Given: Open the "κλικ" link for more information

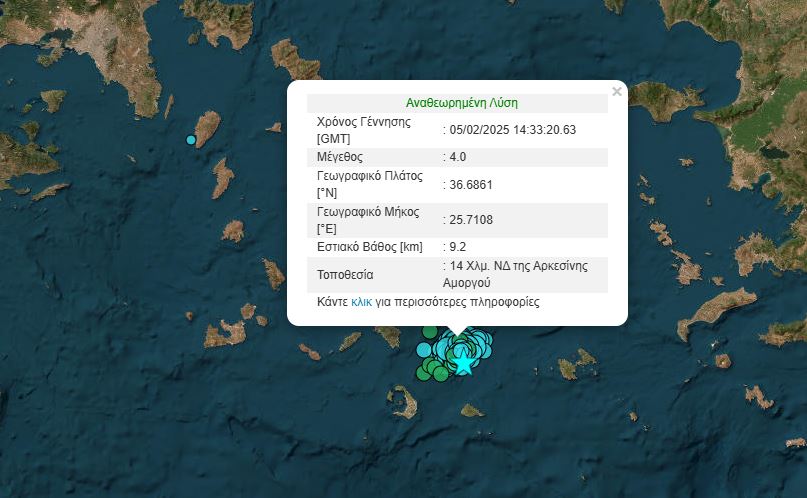Looking at the screenshot, I should point(361,301).
